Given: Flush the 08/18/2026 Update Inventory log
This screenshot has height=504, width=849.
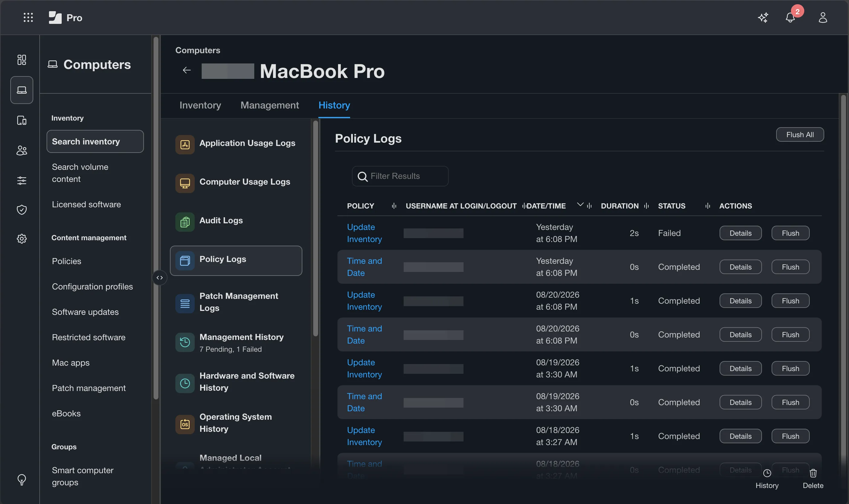Looking at the screenshot, I should tap(790, 436).
